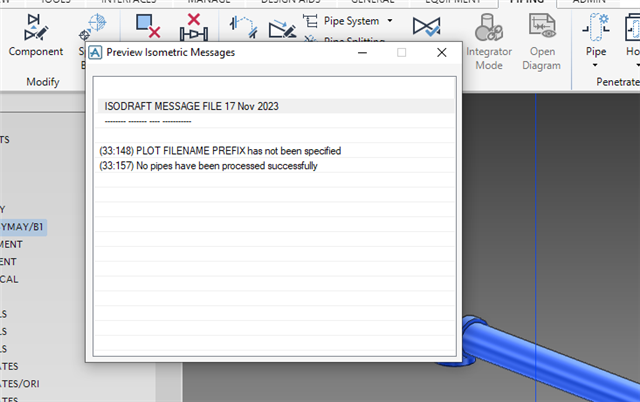Click the Preview Isometric Messages title text
Screen dimensions: 640x402
[x=171, y=52]
